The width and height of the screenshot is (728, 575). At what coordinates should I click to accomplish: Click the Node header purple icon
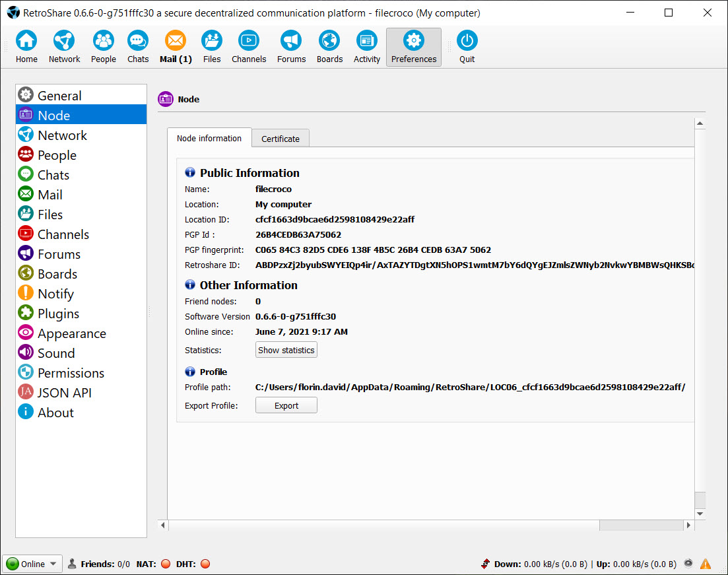coord(165,99)
